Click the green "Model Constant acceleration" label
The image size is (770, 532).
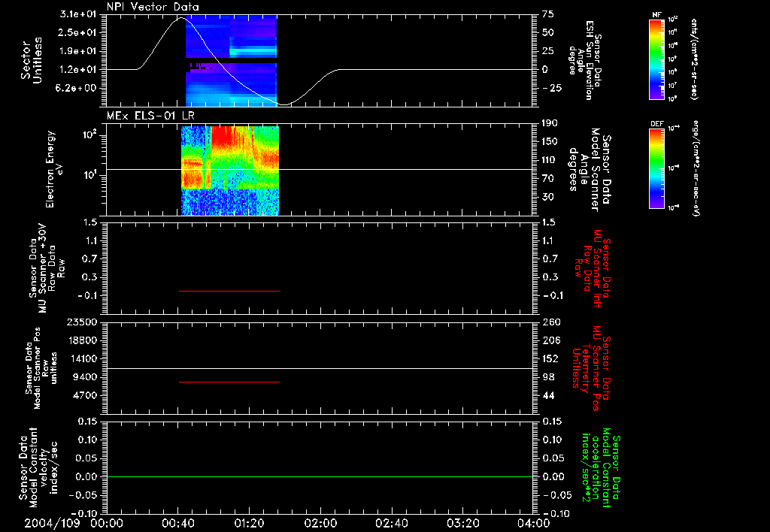point(601,468)
